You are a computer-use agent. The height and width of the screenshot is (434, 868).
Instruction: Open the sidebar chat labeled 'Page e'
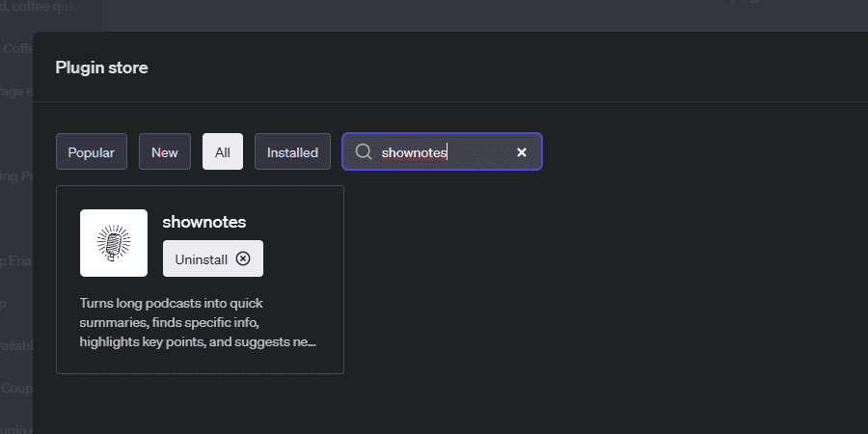click(x=16, y=92)
